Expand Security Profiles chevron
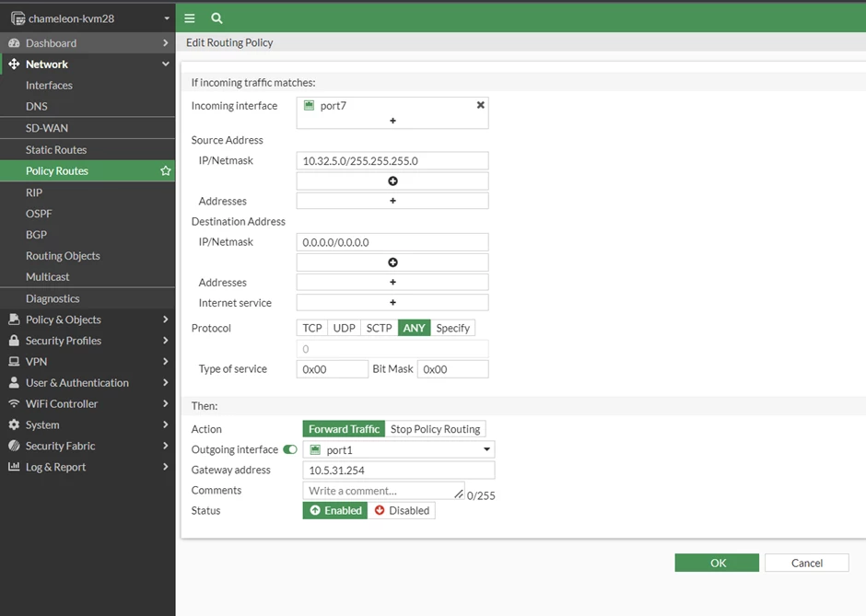866x616 pixels. pyautogui.click(x=165, y=341)
